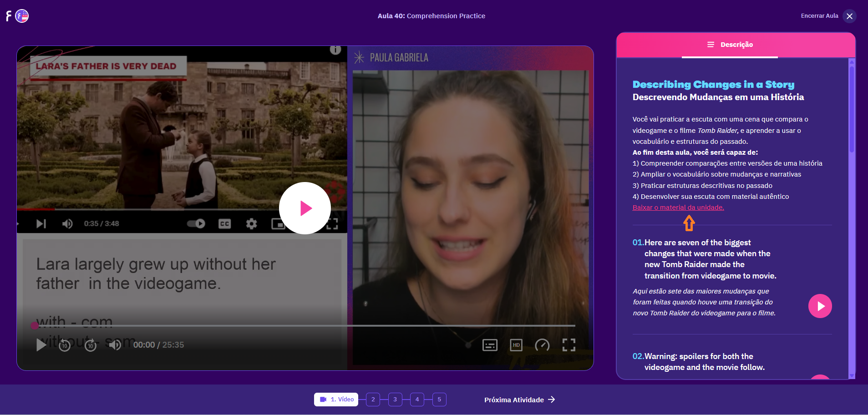Image resolution: width=868 pixels, height=415 pixels.
Task: Click the description panel scrollbar
Action: coord(852,109)
